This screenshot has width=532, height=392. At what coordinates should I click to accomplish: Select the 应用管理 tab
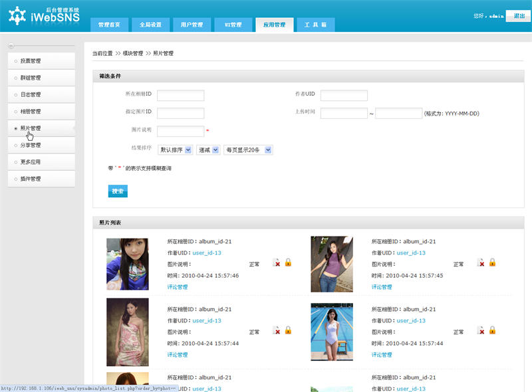(275, 25)
